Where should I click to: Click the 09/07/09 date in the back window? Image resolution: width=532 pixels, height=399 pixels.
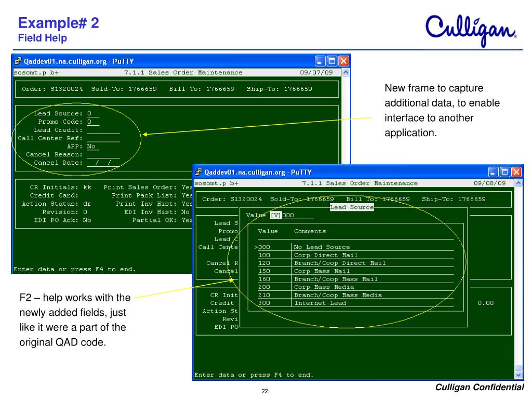click(316, 72)
